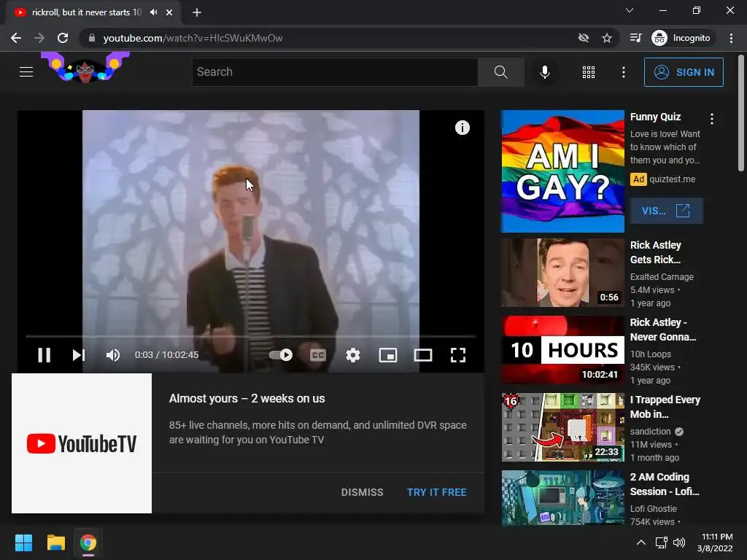The width and height of the screenshot is (747, 560).
Task: View site information lock icon
Action: pos(92,38)
